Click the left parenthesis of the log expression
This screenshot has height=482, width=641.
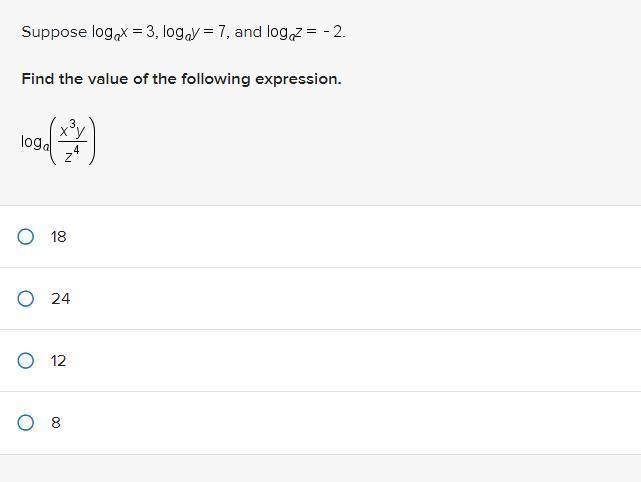coord(53,141)
